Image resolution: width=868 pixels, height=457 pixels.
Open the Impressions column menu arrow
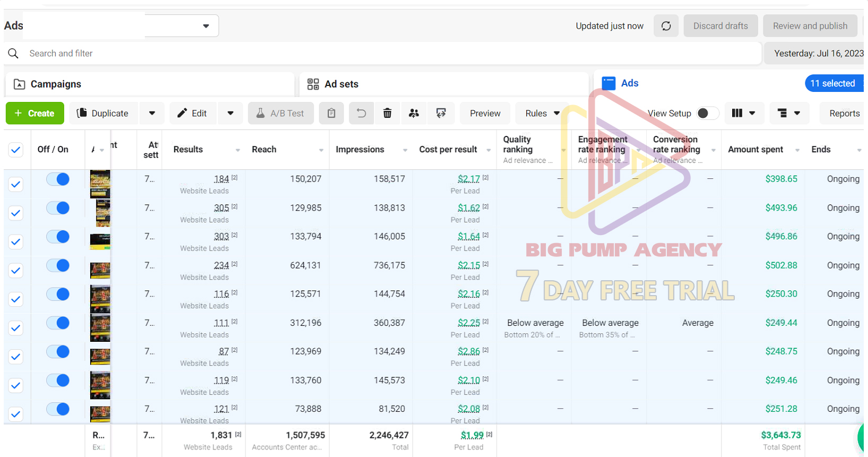tap(405, 150)
